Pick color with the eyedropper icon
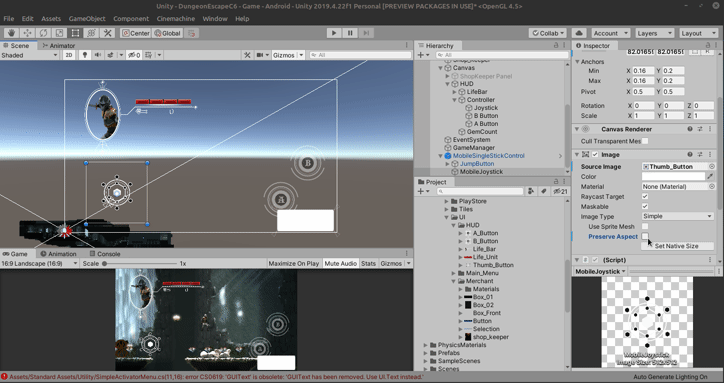Image resolution: width=724 pixels, height=383 pixels. 710,176
